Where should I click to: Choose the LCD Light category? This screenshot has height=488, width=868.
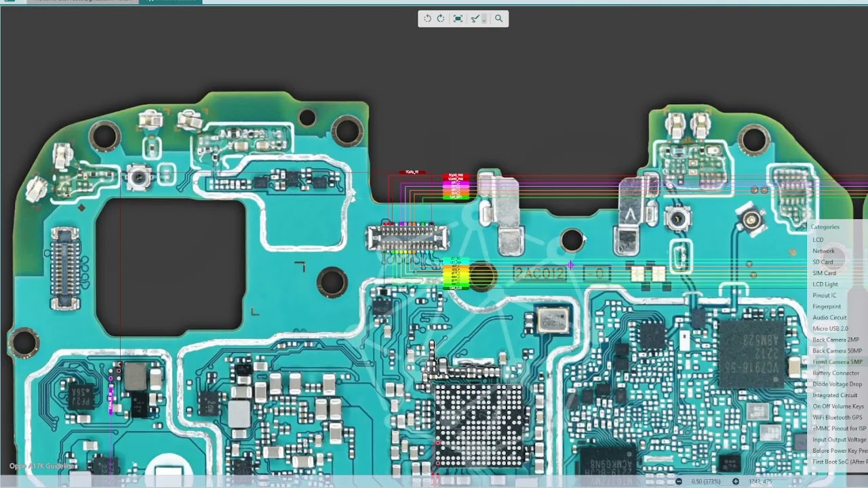click(x=825, y=284)
